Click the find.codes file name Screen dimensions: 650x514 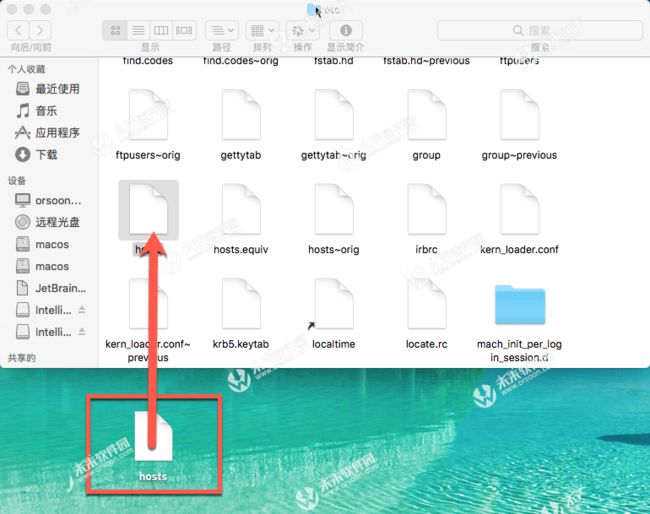(x=148, y=61)
